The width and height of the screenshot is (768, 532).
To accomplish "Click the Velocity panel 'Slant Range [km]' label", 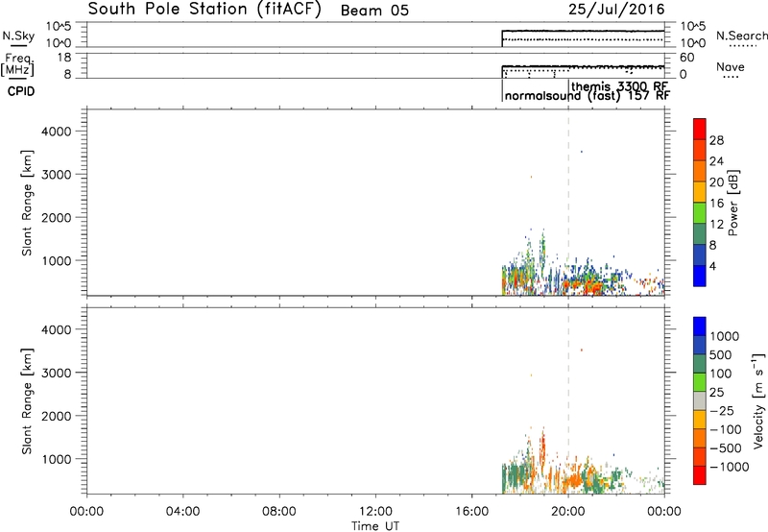I will click(27, 401).
